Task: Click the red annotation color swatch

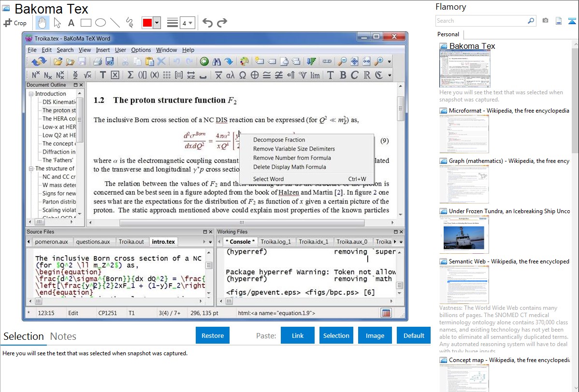Action: [147, 23]
